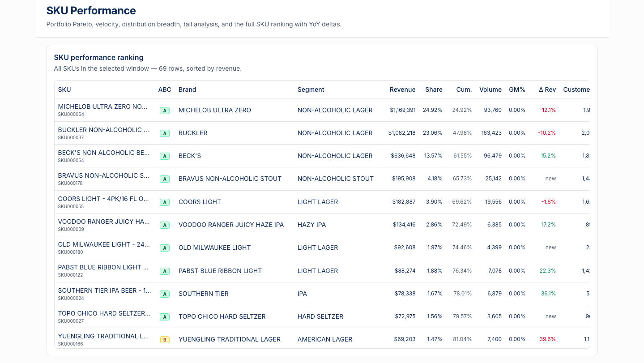Select the BECK'S NON ALCOHOLIC BE... SKU name
Viewport: 644px width, 363px height.
point(104,153)
